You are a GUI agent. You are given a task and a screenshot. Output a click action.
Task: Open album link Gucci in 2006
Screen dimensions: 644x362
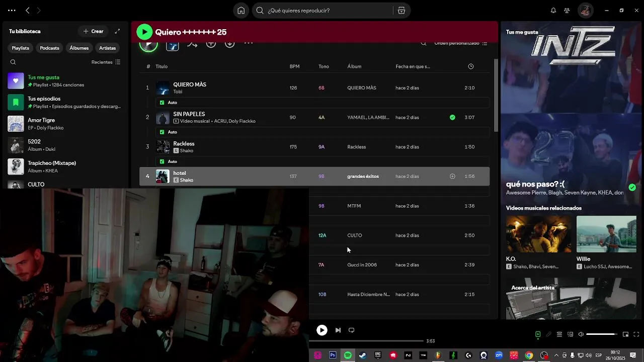click(362, 265)
